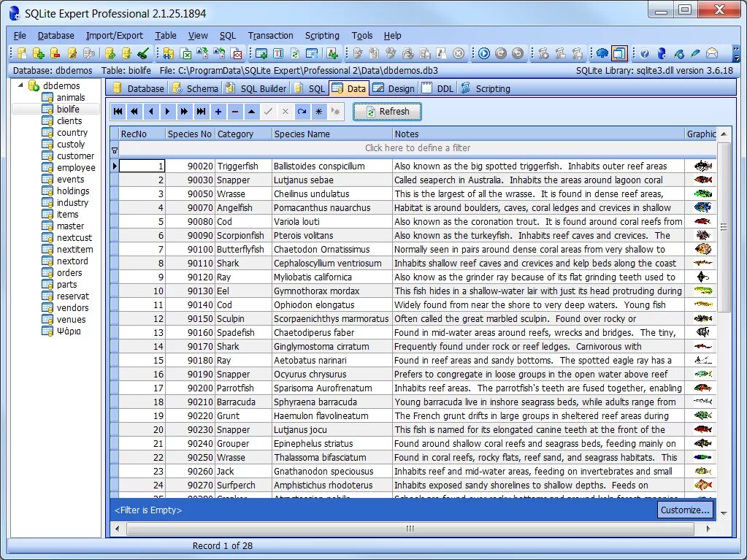Click the horizontal scrollbar thumb below the grid
This screenshot has height=560, width=747.
[x=410, y=529]
